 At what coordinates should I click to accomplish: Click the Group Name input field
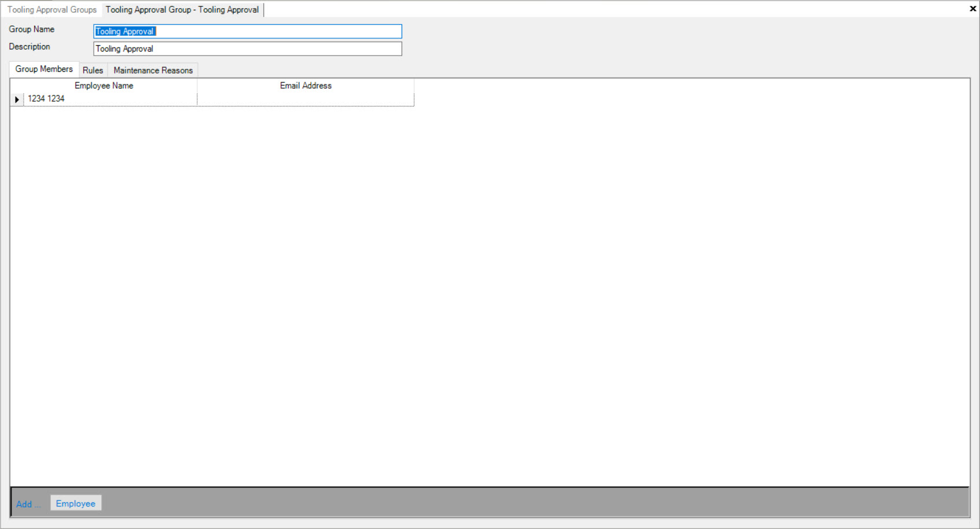click(248, 31)
